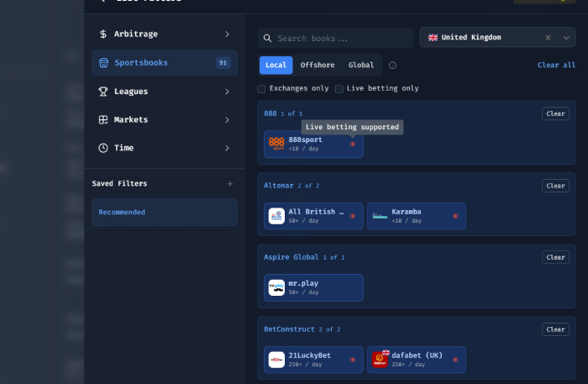Viewport: 588px width, 384px height.
Task: Click the Altenar group heading
Action: click(279, 186)
